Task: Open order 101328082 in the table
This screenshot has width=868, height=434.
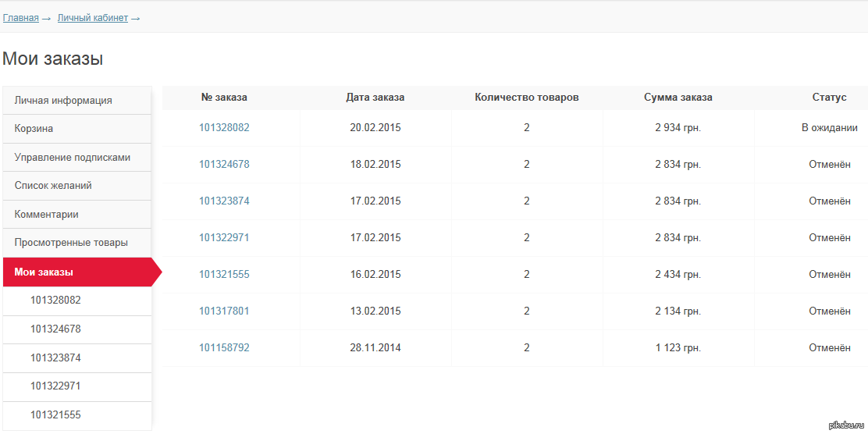Action: (x=224, y=127)
